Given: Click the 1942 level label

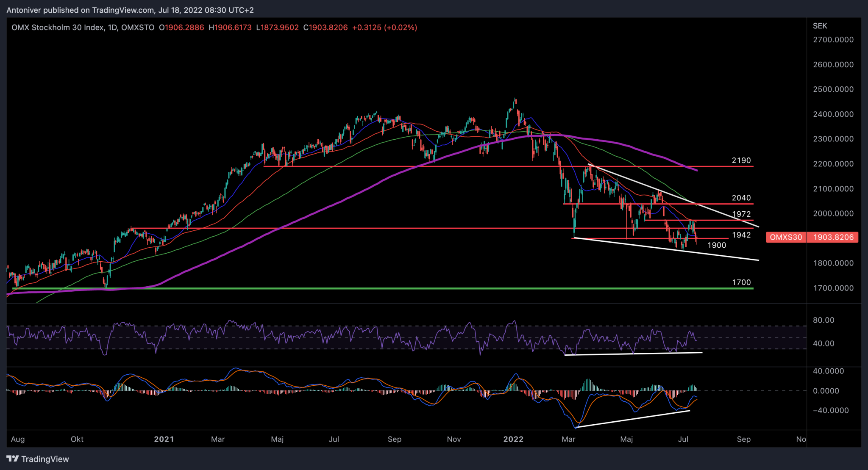Looking at the screenshot, I should coord(741,235).
